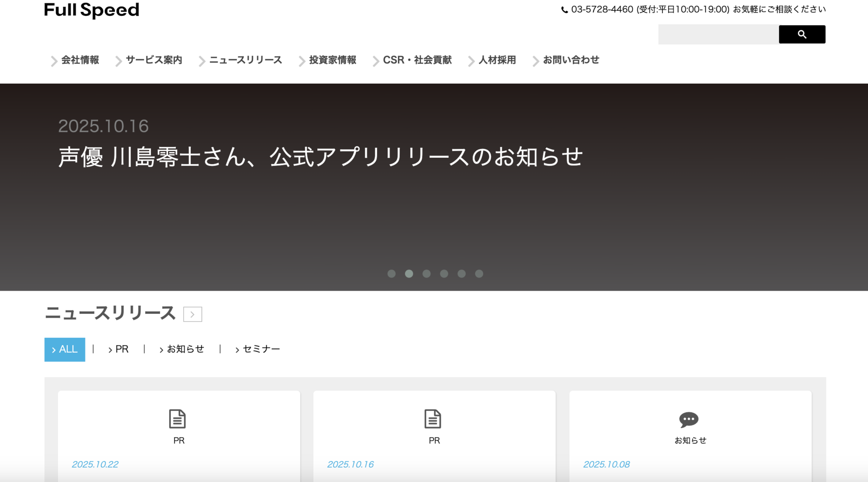
Task: Select the third carousel slide dot
Action: tap(426, 274)
